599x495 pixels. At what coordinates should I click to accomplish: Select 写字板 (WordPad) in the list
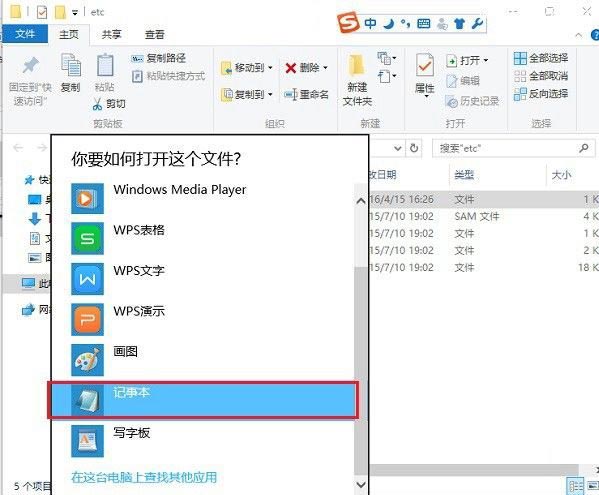(x=203, y=441)
